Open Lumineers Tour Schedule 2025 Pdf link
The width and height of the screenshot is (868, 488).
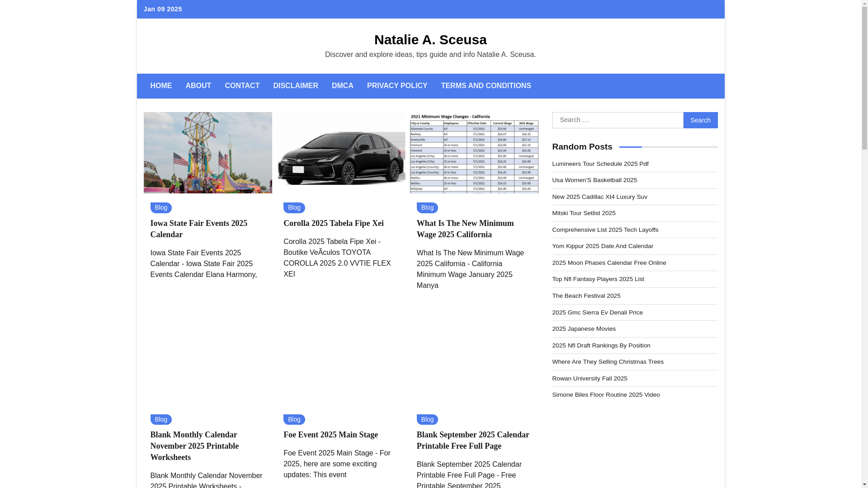click(x=600, y=164)
